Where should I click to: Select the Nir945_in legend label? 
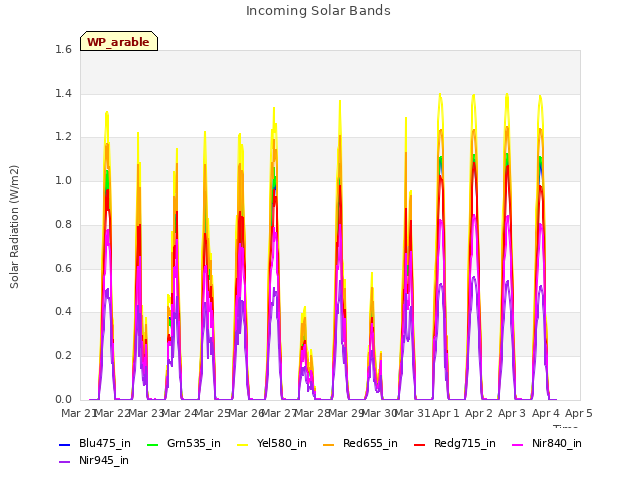click(104, 460)
